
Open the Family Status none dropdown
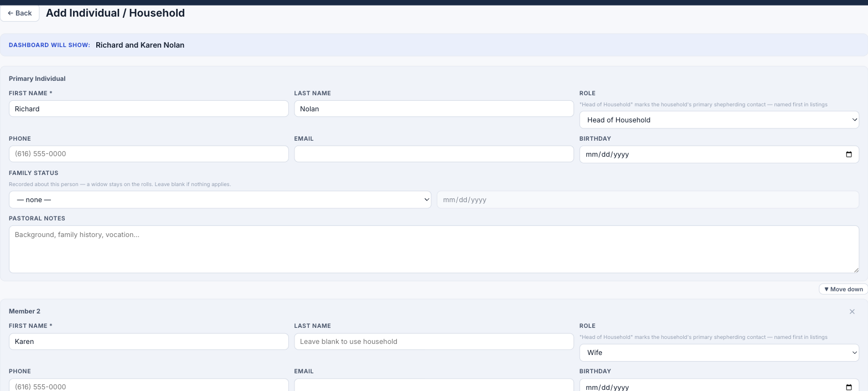(x=220, y=200)
